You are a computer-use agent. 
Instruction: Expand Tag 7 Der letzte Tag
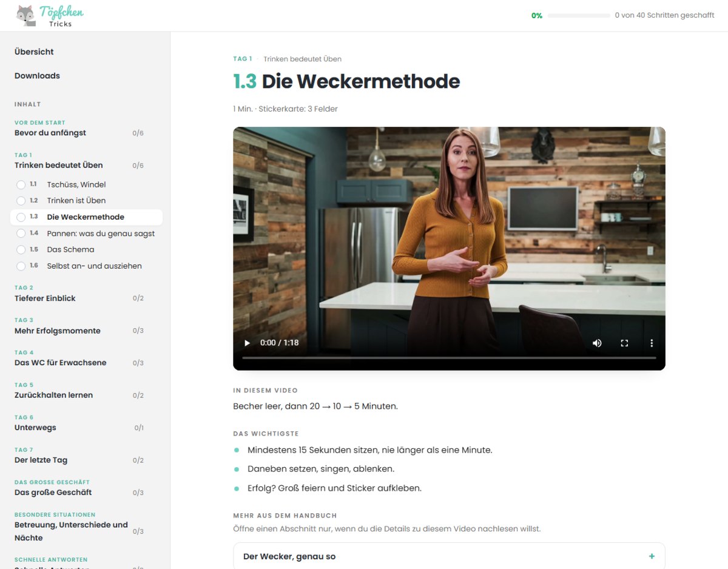[x=79, y=456]
